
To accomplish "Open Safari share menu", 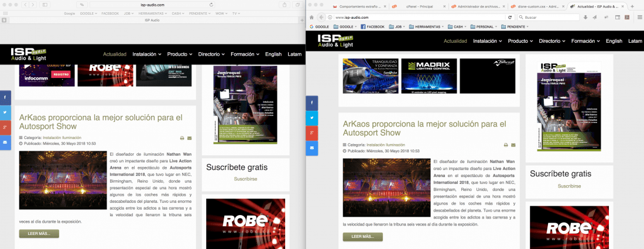I will coord(285,5).
